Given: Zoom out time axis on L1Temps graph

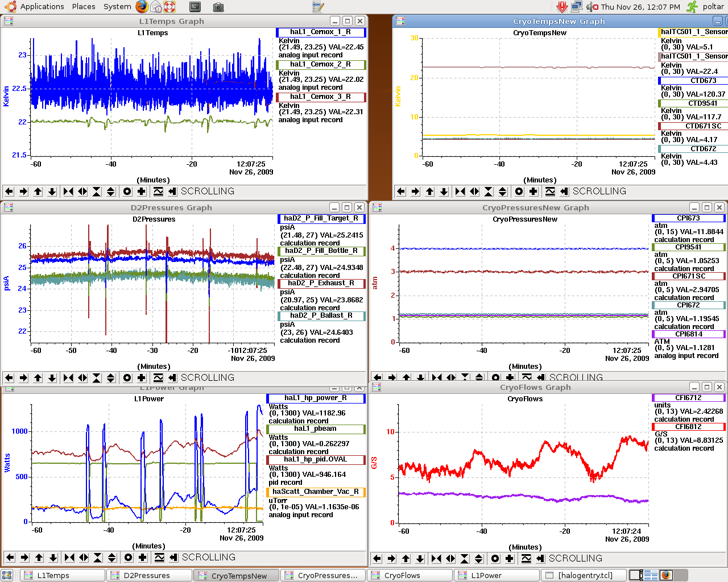Looking at the screenshot, I should coord(82,192).
